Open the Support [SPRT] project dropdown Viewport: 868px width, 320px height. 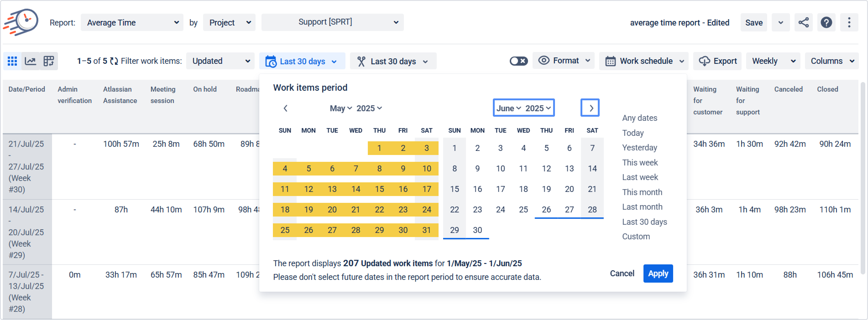[x=332, y=22]
